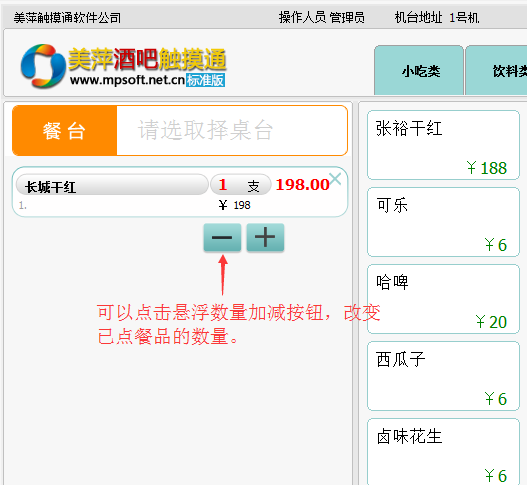
Task: Click the 机台地址 1号机 label
Action: pos(437,17)
